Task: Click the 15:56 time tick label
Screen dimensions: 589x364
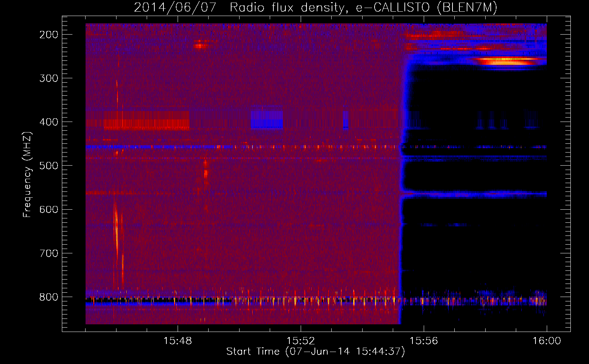Action: point(424,341)
